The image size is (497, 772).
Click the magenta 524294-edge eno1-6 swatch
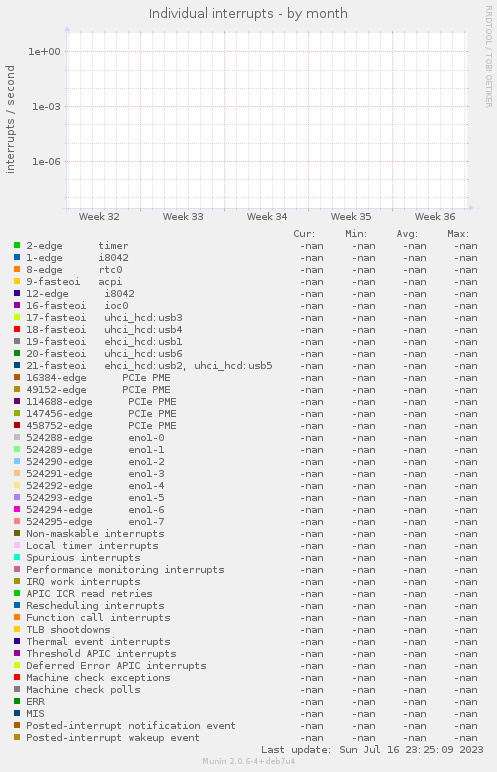pos(17,509)
